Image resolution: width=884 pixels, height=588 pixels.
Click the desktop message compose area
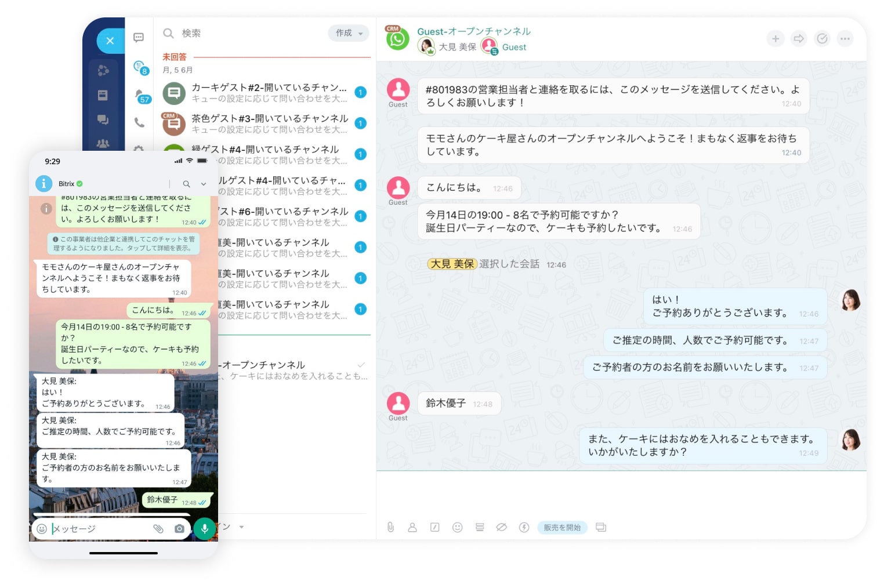click(621, 493)
